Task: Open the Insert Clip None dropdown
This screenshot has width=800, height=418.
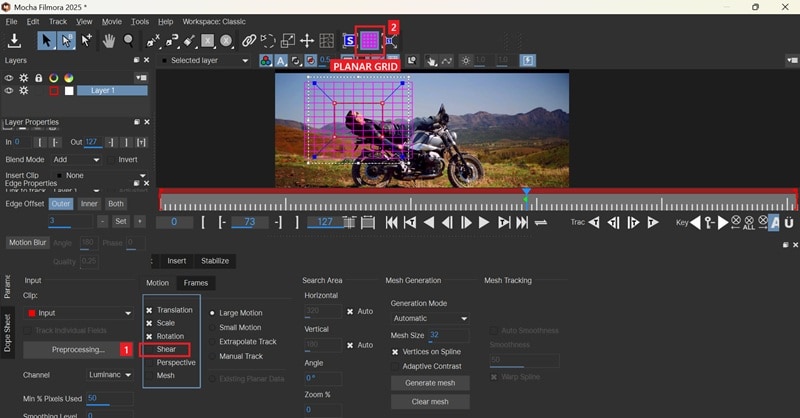Action: coord(101,176)
